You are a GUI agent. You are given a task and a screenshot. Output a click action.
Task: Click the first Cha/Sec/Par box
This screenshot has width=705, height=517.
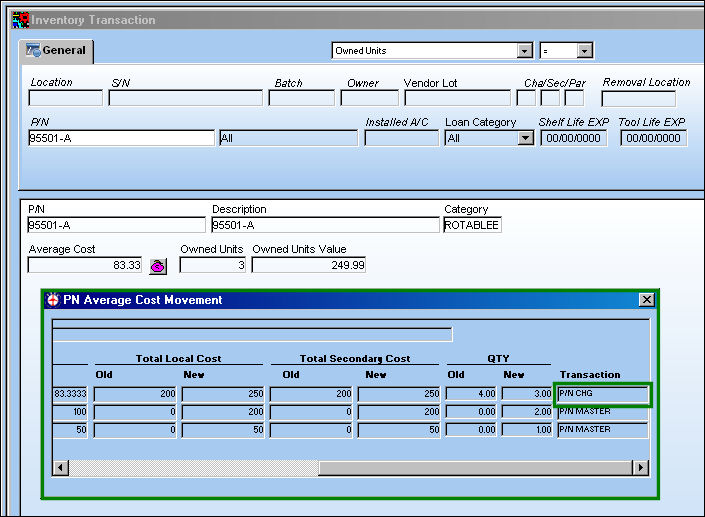point(526,98)
